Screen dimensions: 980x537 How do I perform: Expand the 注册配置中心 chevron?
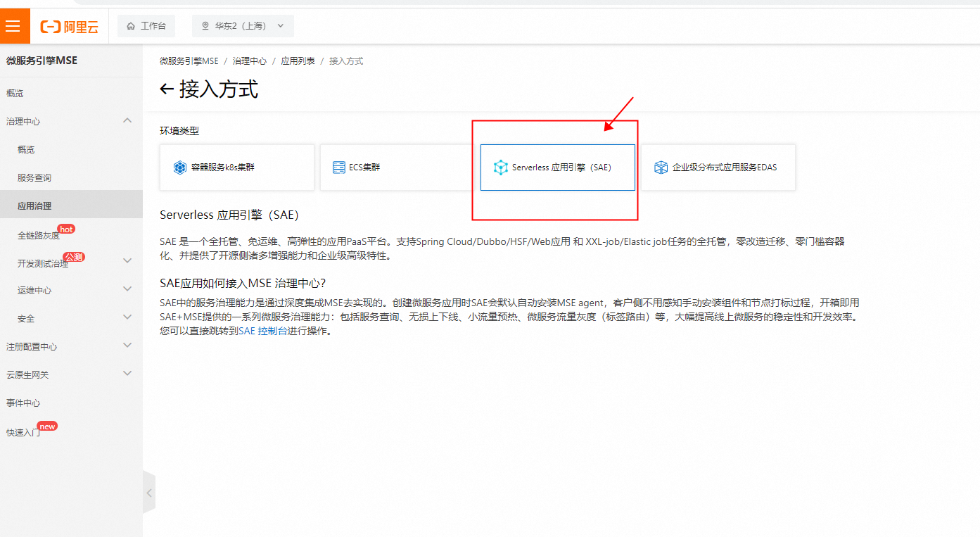point(127,345)
